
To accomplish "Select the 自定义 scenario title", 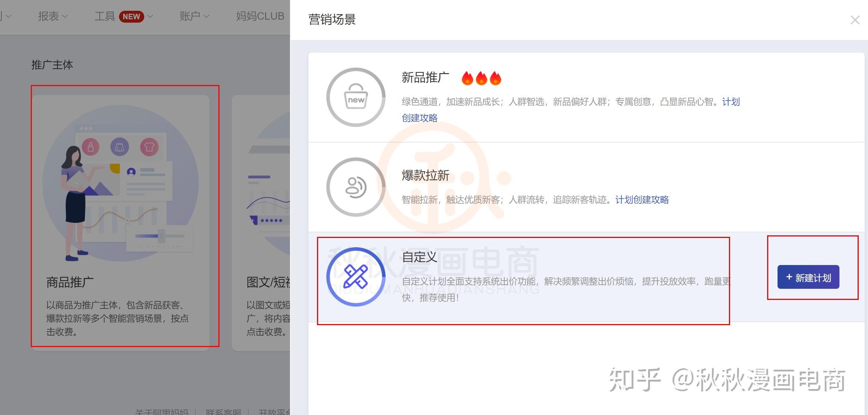I will point(419,257).
